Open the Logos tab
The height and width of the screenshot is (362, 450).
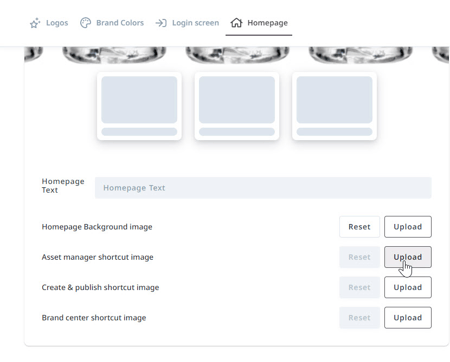[49, 23]
